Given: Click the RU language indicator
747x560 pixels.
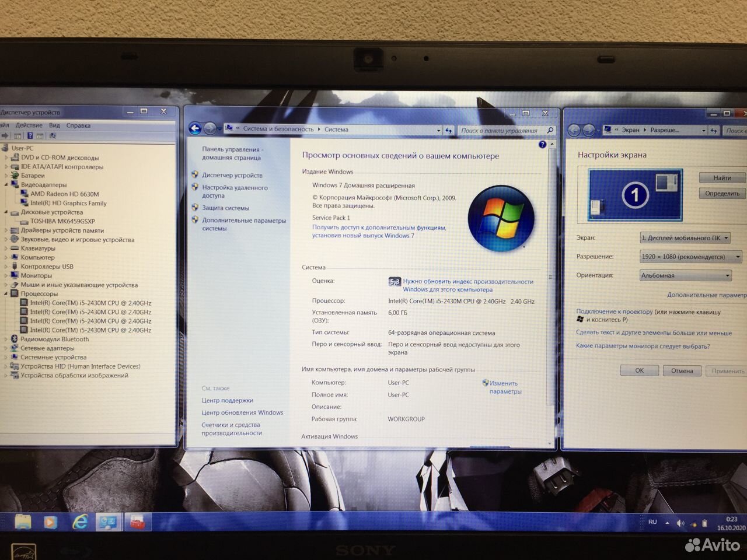Looking at the screenshot, I should [x=652, y=522].
